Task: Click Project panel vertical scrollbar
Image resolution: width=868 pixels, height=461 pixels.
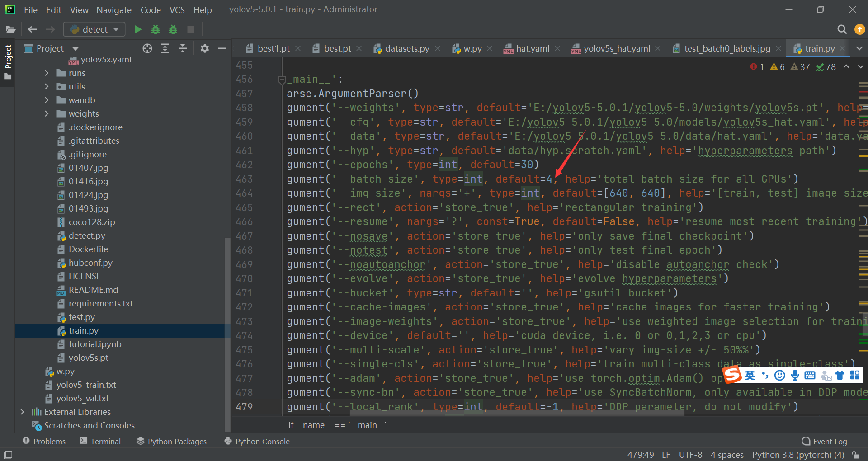Action: (227, 334)
